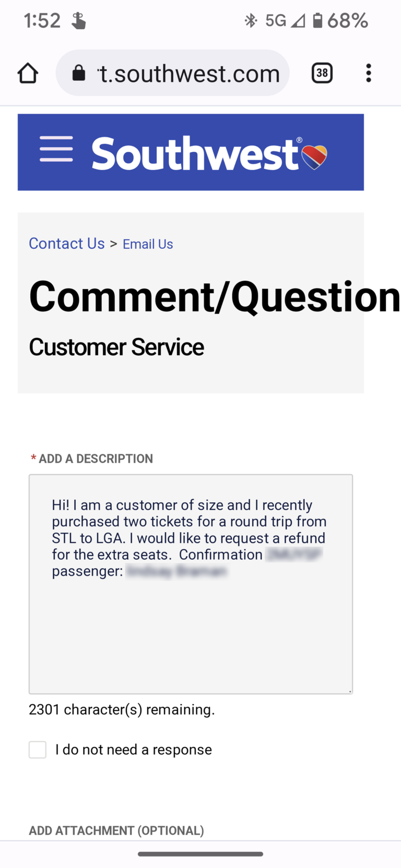Viewport: 401px width, 868px height.
Task: Open the ADD ATTACHMENT (OPTIONAL) panel
Action: (x=116, y=830)
